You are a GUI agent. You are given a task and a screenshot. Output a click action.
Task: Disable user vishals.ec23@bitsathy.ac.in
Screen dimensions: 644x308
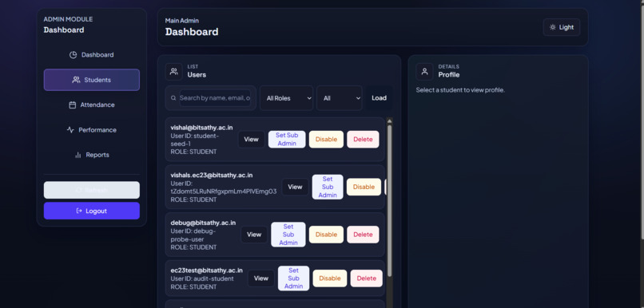(x=364, y=187)
